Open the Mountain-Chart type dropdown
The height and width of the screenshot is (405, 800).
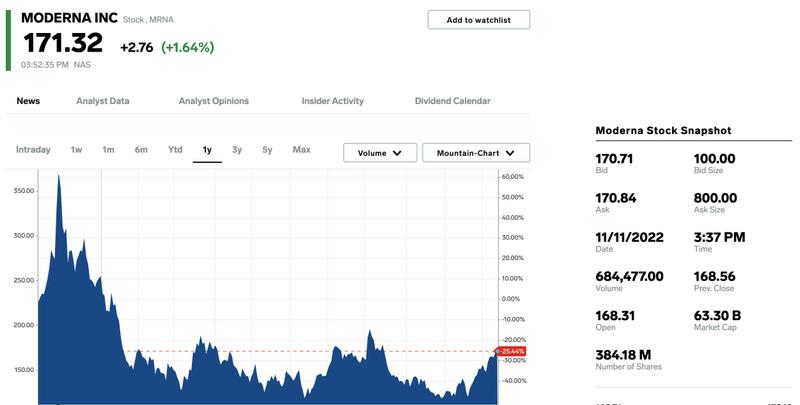coord(476,153)
